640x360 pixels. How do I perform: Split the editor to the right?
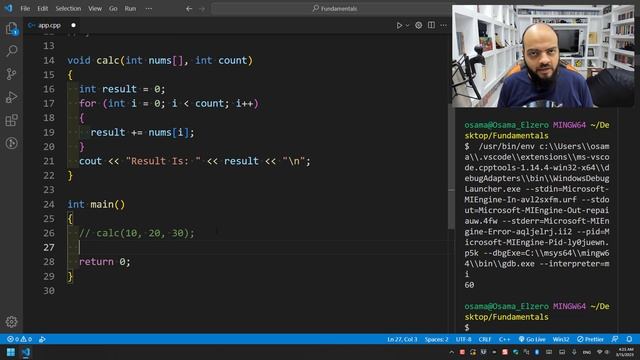(431, 25)
